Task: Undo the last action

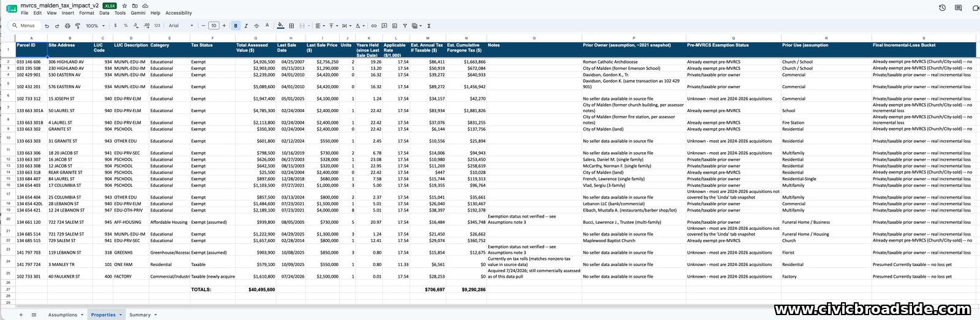Action: 47,26
